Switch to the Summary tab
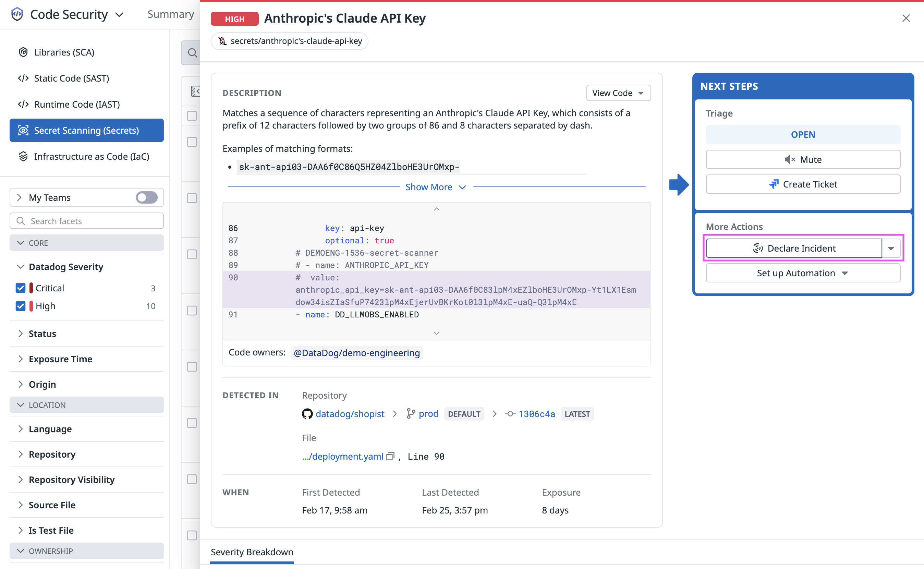 [170, 14]
